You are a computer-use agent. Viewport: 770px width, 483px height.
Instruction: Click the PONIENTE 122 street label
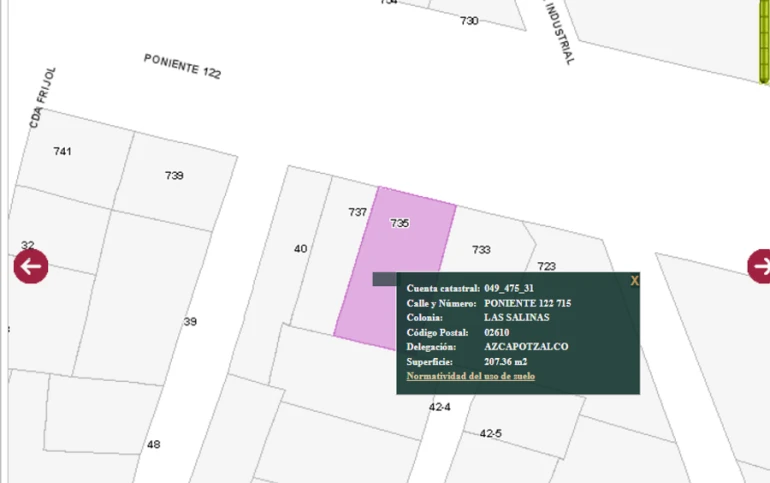(x=182, y=66)
